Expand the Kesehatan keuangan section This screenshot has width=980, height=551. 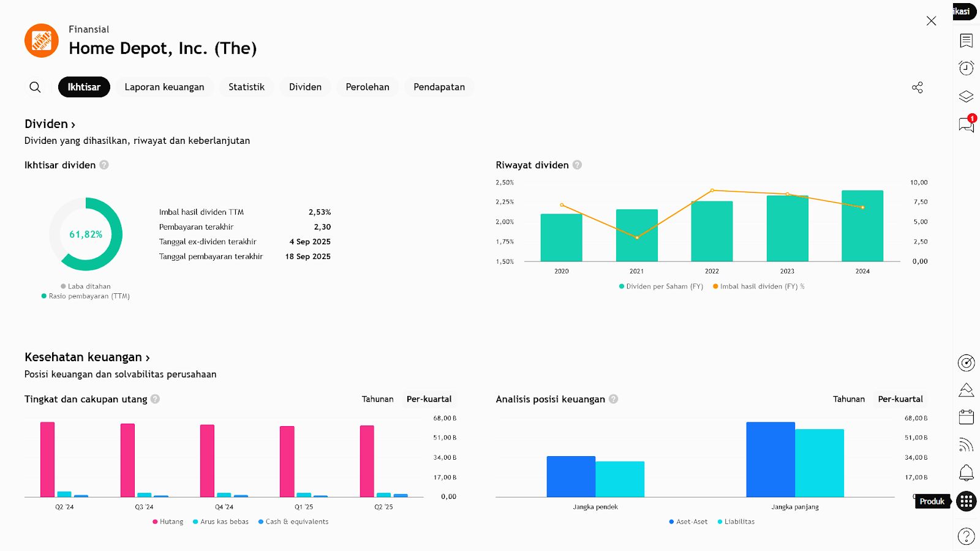[87, 358]
